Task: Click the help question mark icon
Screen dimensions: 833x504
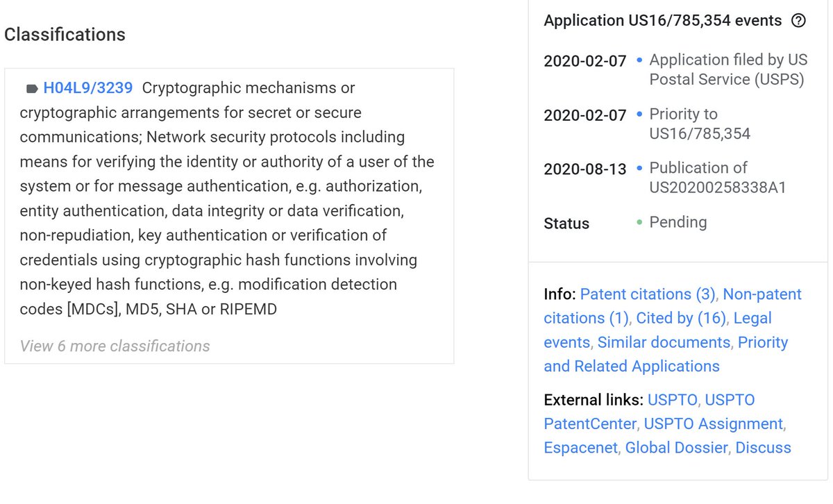Action: pyautogui.click(x=798, y=21)
